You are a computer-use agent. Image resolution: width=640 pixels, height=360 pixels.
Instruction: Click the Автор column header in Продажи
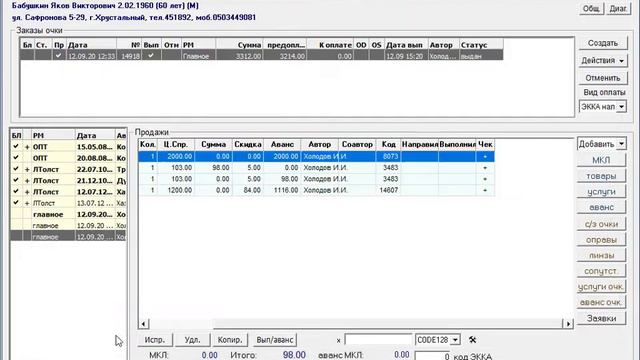320,144
